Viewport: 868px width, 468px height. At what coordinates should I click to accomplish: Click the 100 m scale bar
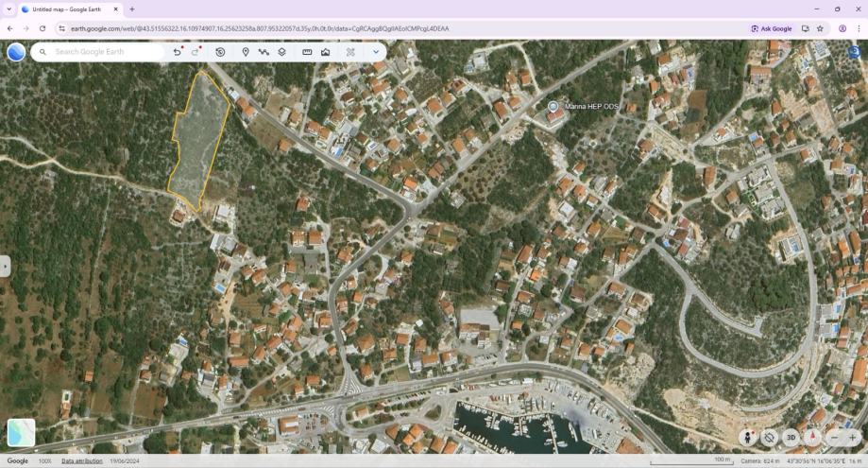click(691, 461)
